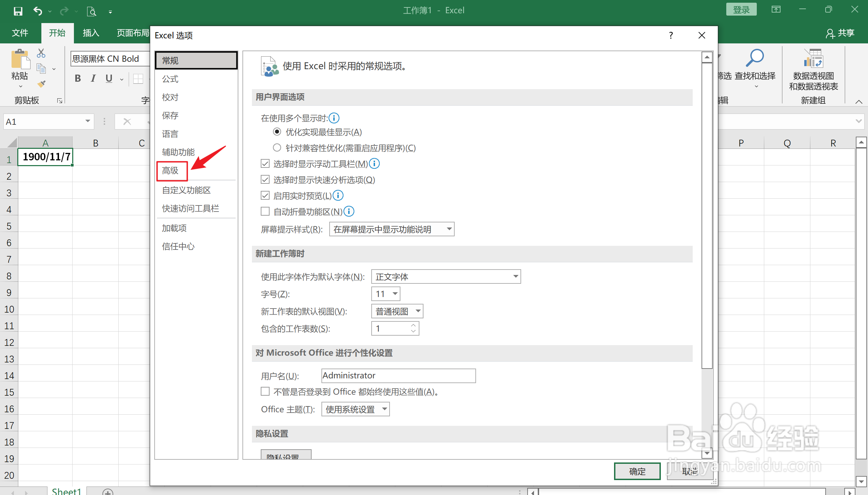This screenshot has width=868, height=495.
Task: Click the 登录 button in title bar
Action: click(x=741, y=9)
